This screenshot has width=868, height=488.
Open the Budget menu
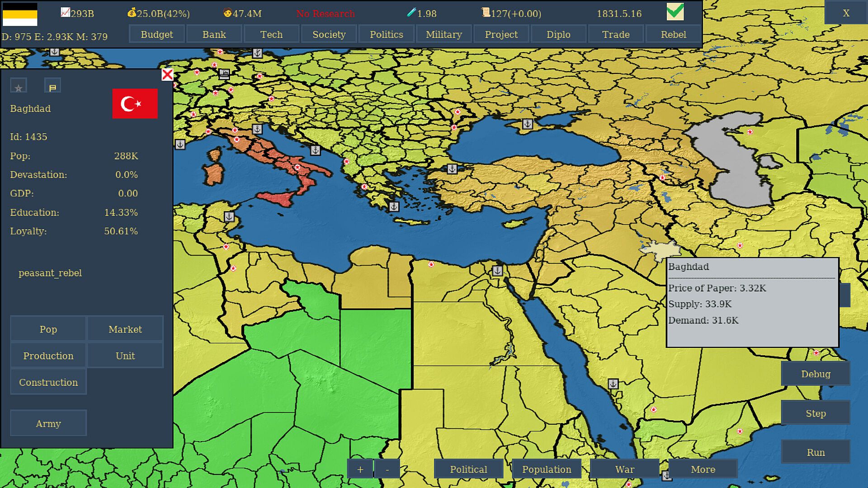click(156, 34)
